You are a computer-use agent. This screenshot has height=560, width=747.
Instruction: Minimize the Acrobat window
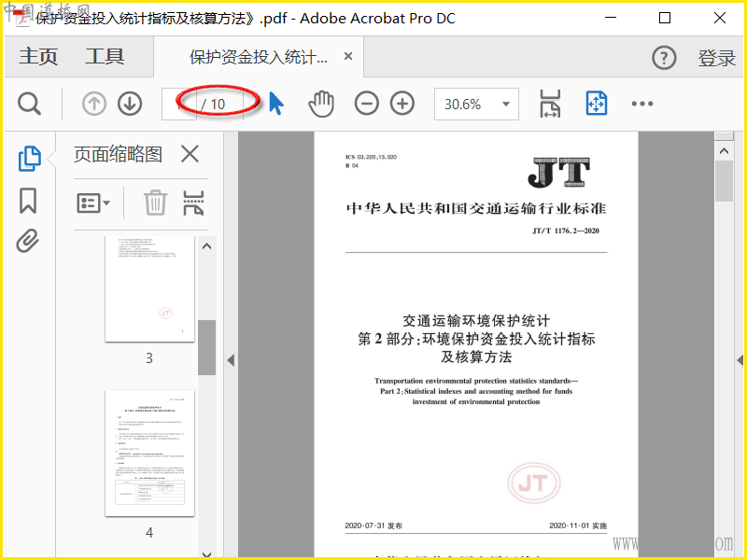coord(611,18)
